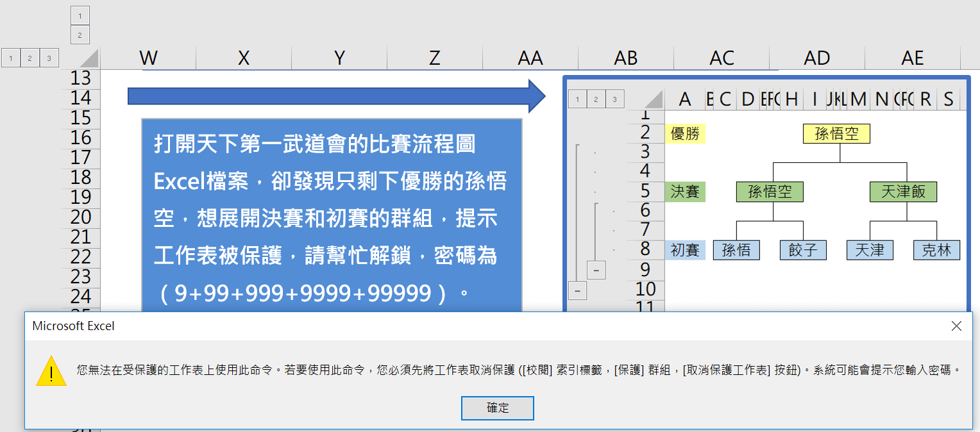Click the green 決賽 label in the bracket picture
This screenshot has width=980, height=432.
point(685,192)
